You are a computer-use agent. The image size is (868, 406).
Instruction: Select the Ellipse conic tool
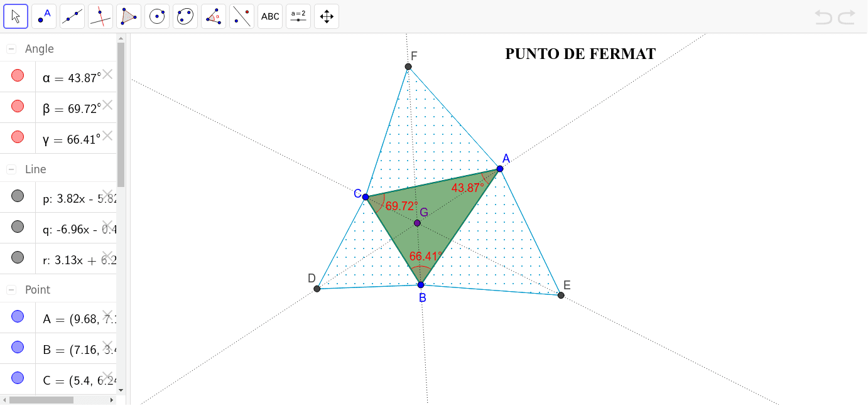tap(185, 16)
